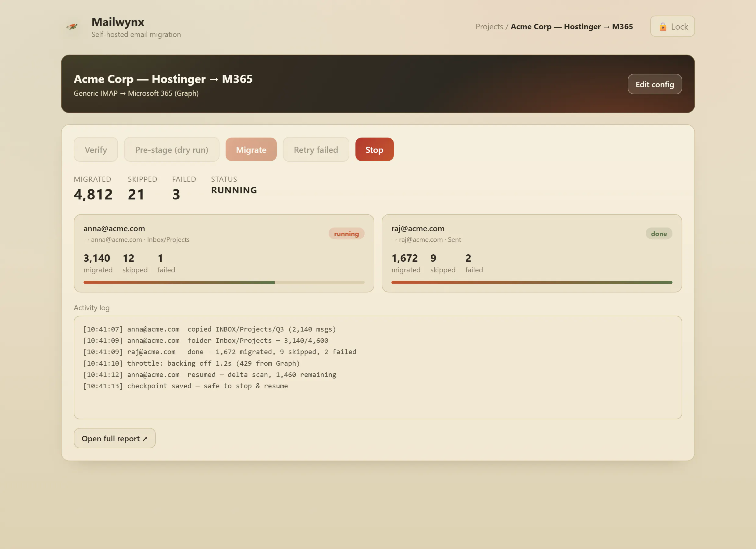Image resolution: width=756 pixels, height=549 pixels.
Task: Click the banner heading 'Acme Corp — Hostinger → M365'
Action: pos(163,79)
